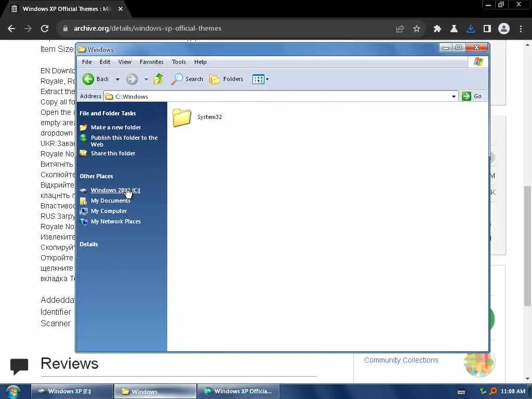Viewport: 532px width, 399px height.
Task: Go to My Computer in Other Places
Action: (x=109, y=211)
